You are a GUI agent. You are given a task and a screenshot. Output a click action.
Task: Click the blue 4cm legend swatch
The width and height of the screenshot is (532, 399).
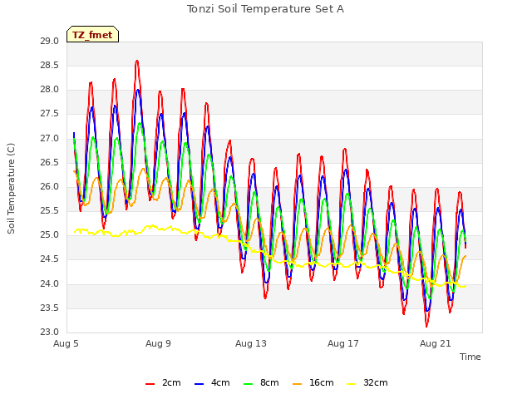click(199, 384)
